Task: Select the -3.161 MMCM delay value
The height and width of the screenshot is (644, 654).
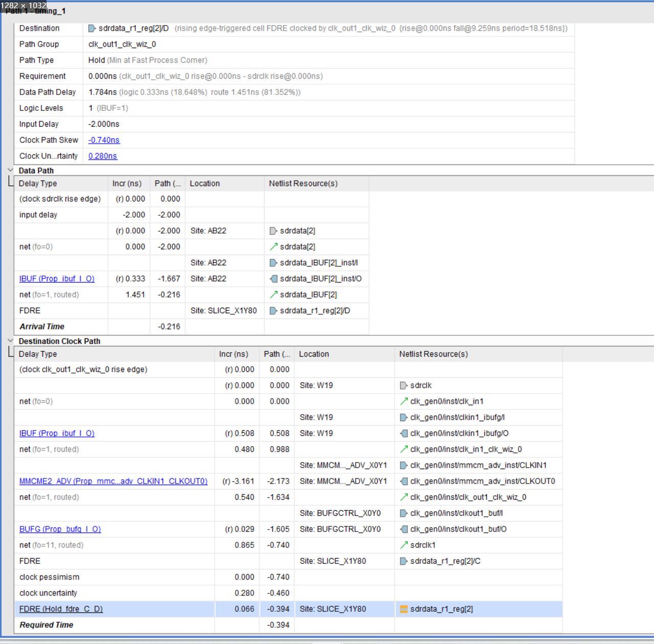Action: point(238,481)
